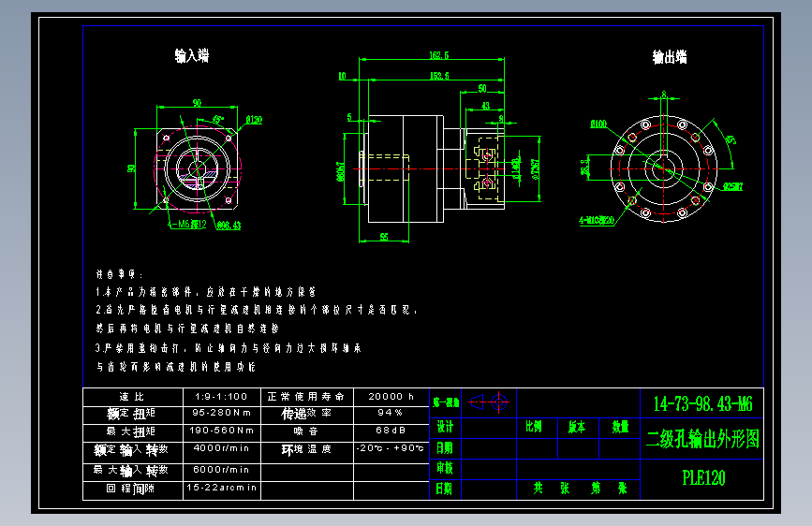Screen dimensions: 812x526
Task: Select the 6000r/min value cell
Action: (222, 472)
